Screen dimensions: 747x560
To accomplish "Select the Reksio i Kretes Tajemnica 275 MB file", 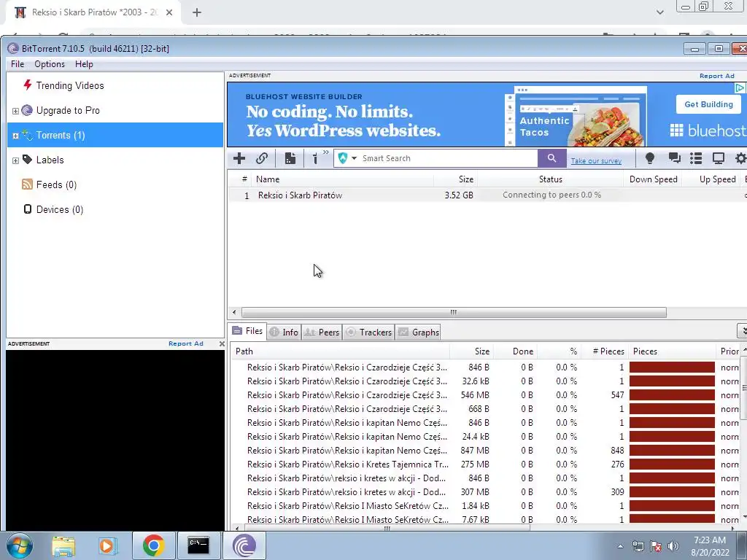I will [486, 464].
